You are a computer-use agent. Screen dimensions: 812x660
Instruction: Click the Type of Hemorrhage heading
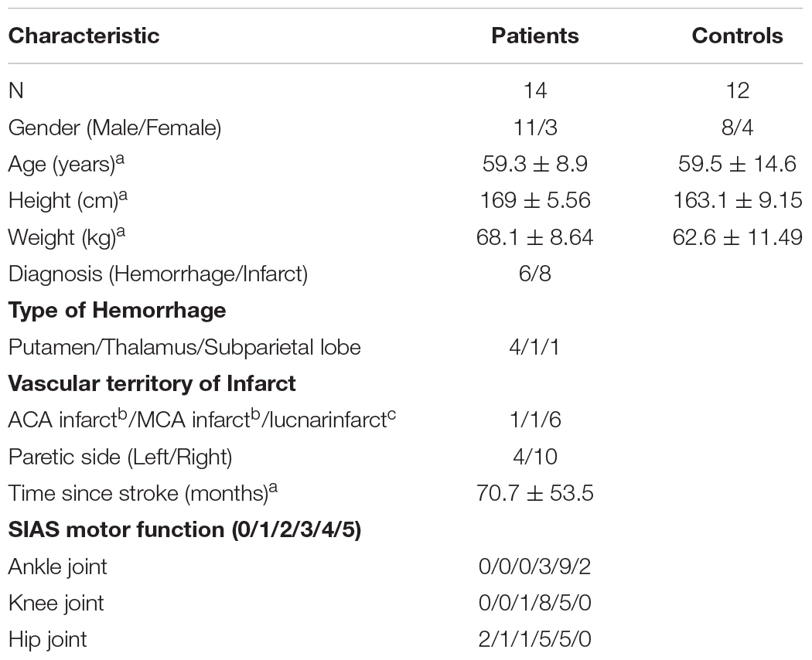point(117,311)
